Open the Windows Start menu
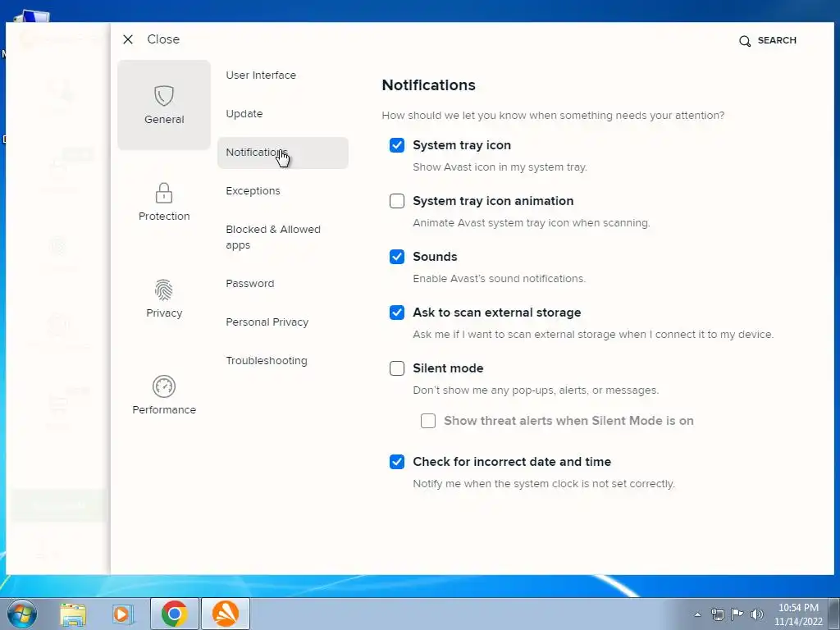840x630 pixels. (22, 614)
